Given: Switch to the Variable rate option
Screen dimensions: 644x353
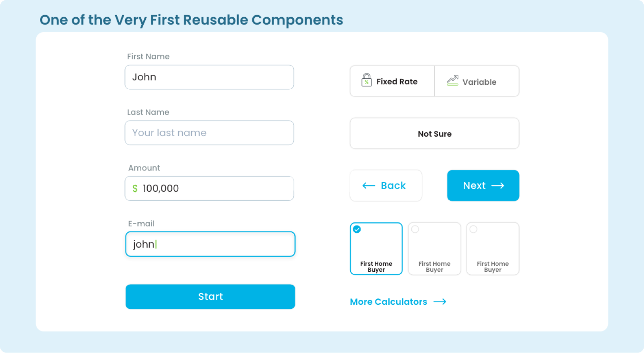Looking at the screenshot, I should pyautogui.click(x=477, y=81).
